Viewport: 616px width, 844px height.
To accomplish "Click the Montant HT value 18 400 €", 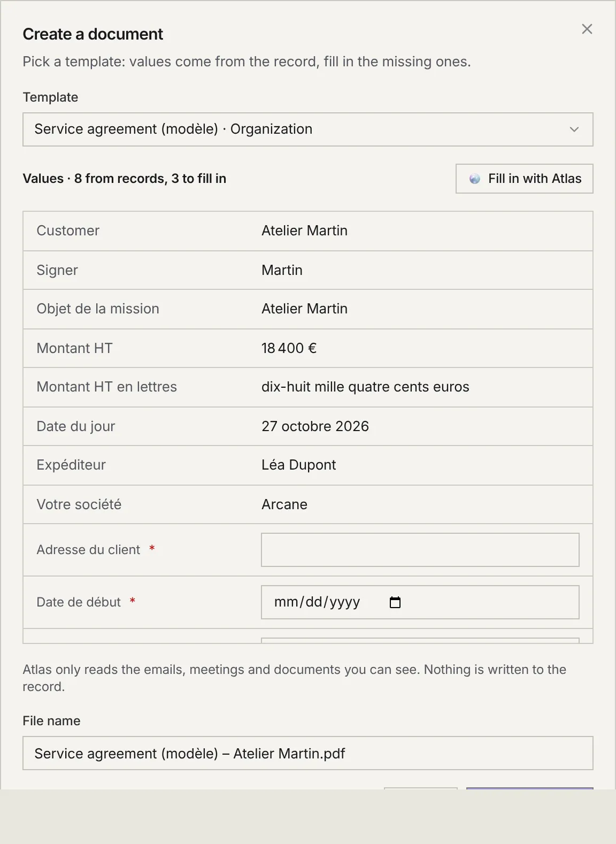I will (289, 348).
